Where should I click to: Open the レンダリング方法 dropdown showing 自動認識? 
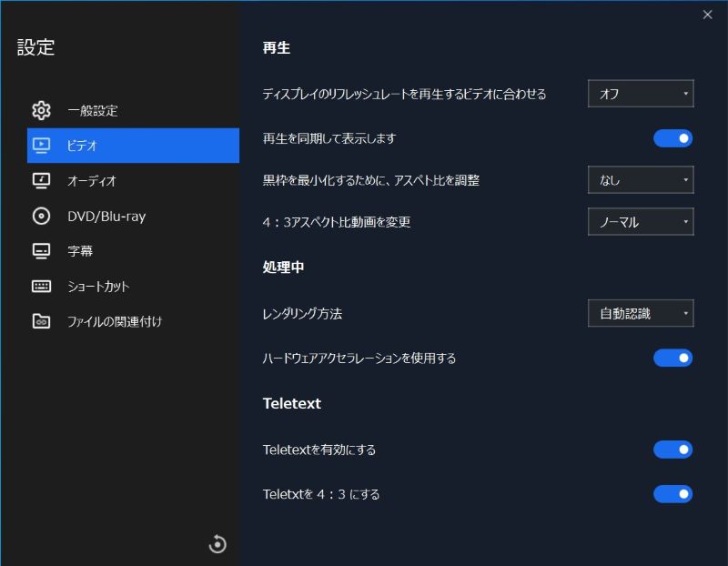(x=641, y=312)
